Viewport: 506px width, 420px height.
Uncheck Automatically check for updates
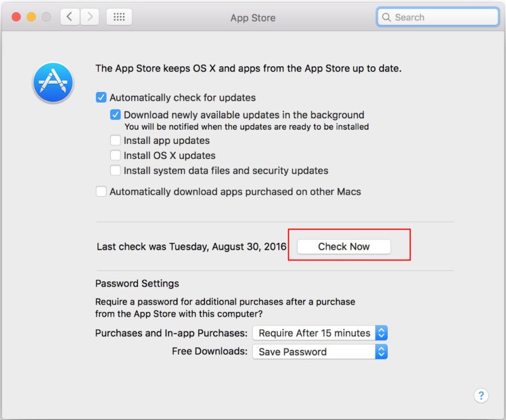tap(101, 97)
